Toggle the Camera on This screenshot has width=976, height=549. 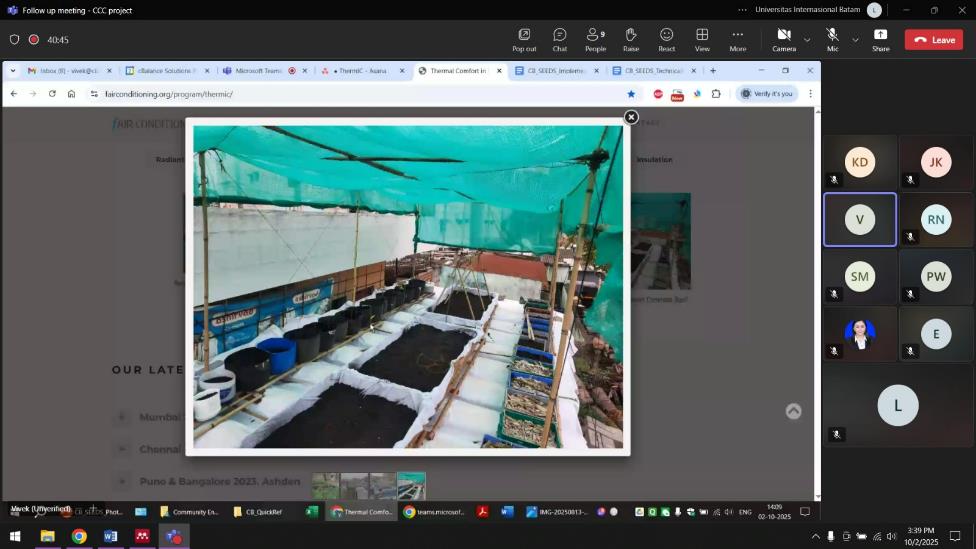coord(784,39)
